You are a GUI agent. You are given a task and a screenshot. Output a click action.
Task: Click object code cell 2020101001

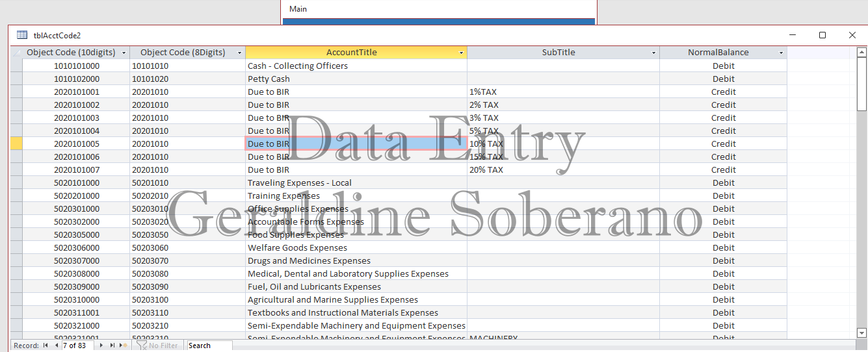tap(76, 92)
